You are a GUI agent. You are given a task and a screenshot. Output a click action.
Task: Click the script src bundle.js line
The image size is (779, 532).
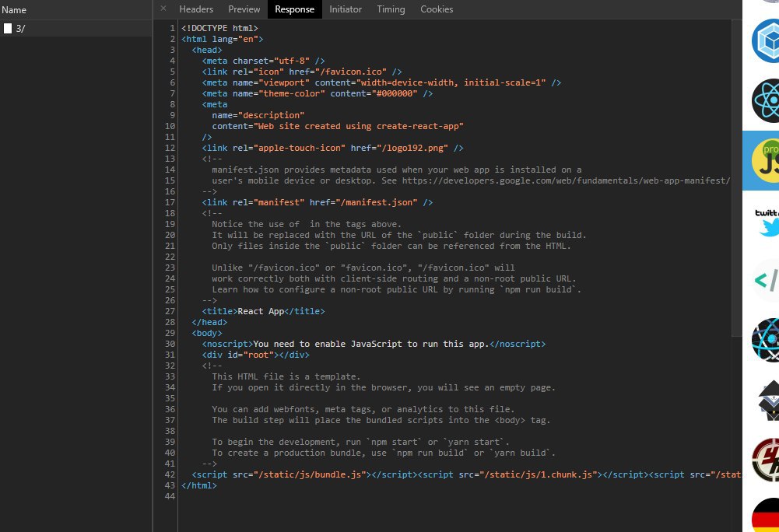pyautogui.click(x=466, y=475)
